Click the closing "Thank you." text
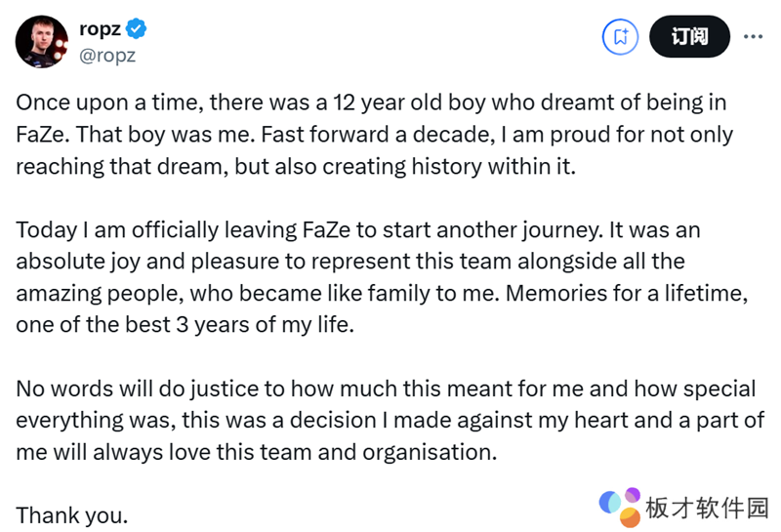Screen dimensions: 781x532 72,515
